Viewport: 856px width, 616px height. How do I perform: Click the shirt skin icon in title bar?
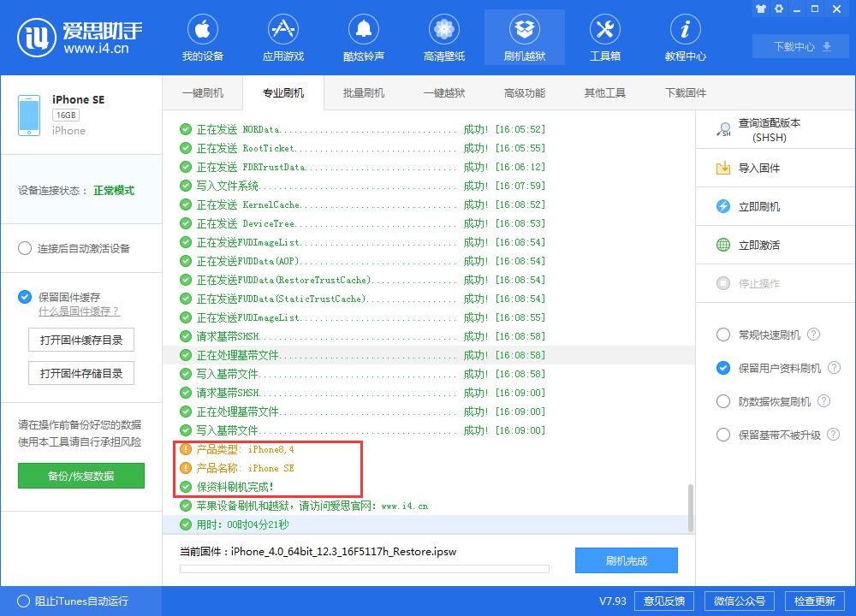[x=760, y=9]
